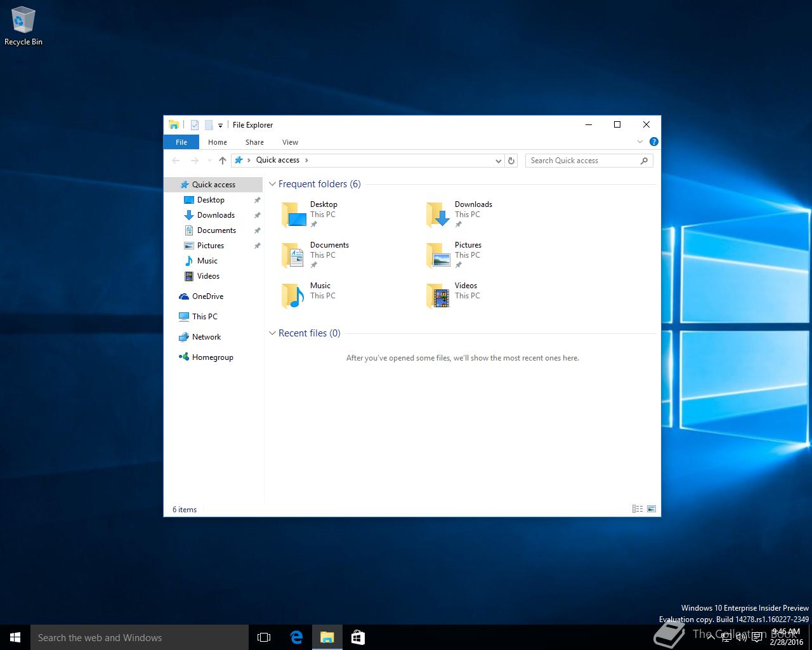Open the Home ribbon tab
The height and width of the screenshot is (650, 812).
[217, 142]
